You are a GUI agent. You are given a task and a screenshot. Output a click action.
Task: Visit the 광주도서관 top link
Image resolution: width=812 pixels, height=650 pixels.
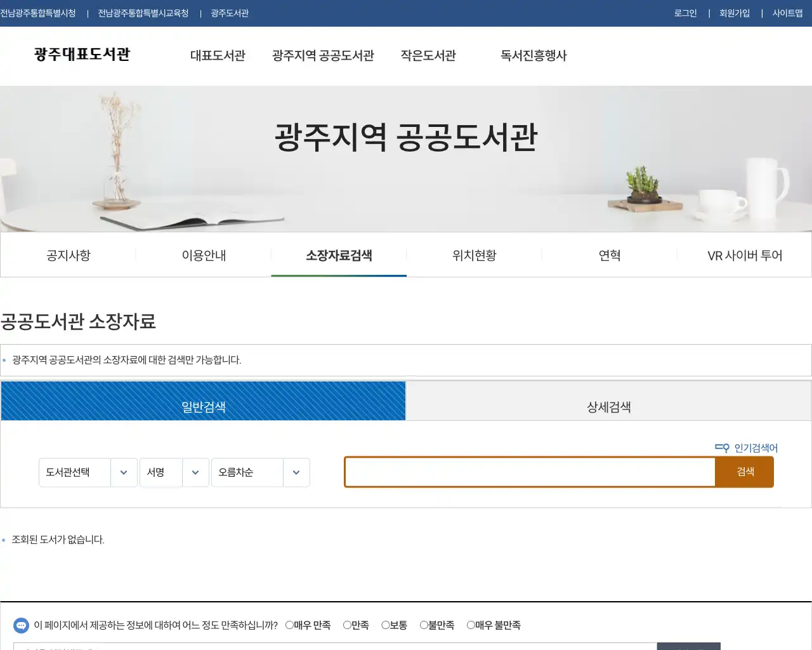pos(230,13)
